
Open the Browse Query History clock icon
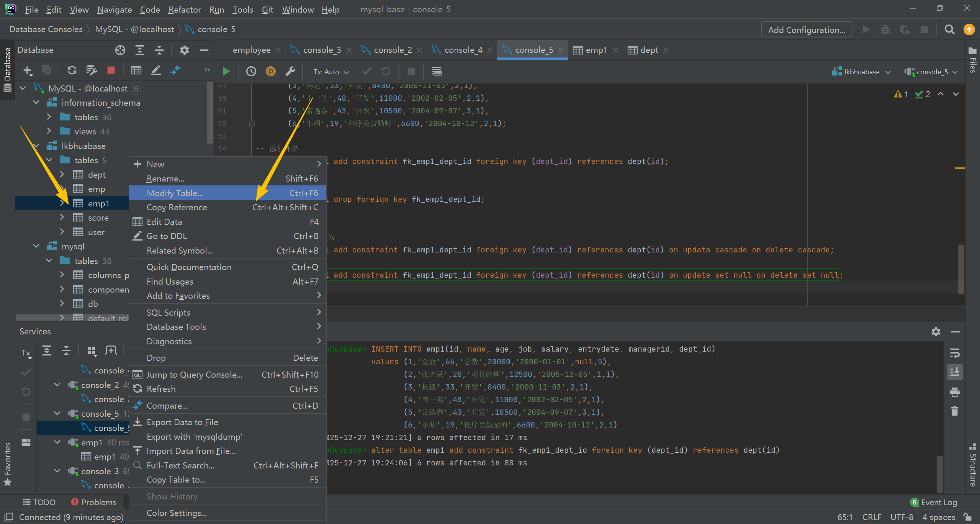point(251,72)
